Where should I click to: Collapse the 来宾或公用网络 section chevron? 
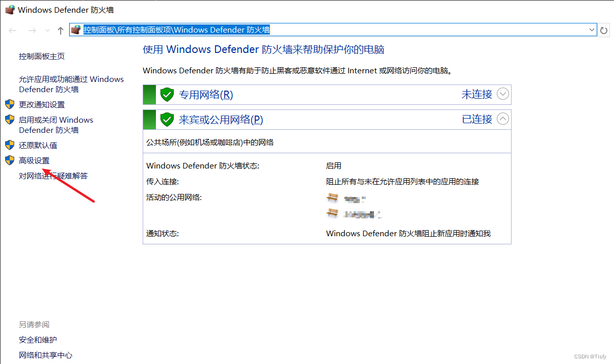pyautogui.click(x=503, y=119)
